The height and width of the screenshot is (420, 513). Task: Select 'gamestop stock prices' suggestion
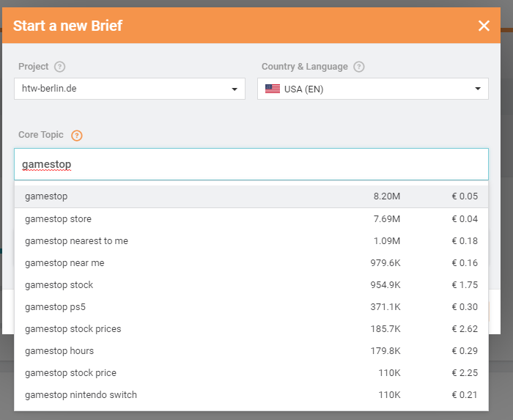[251, 328]
